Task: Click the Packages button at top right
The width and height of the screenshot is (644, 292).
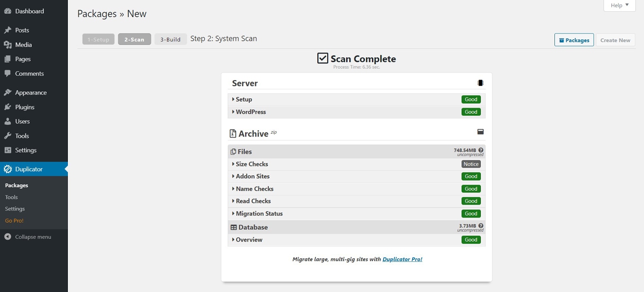Action: coord(574,40)
